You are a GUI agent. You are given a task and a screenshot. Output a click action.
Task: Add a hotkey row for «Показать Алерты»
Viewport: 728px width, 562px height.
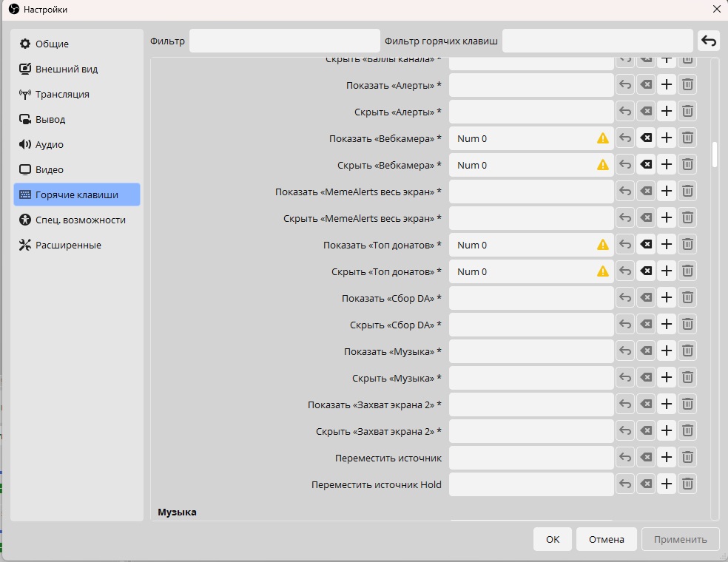click(667, 84)
